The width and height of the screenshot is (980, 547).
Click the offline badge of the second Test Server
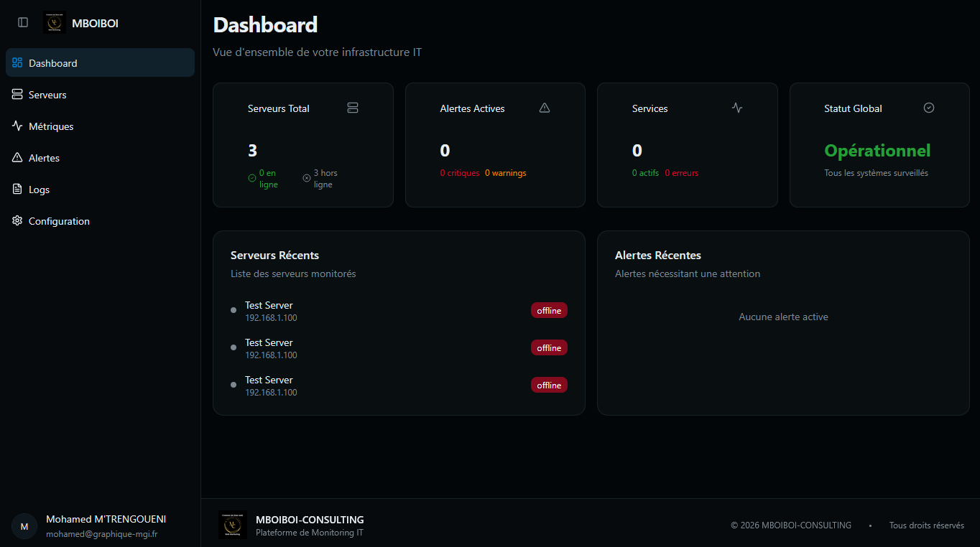pos(549,347)
